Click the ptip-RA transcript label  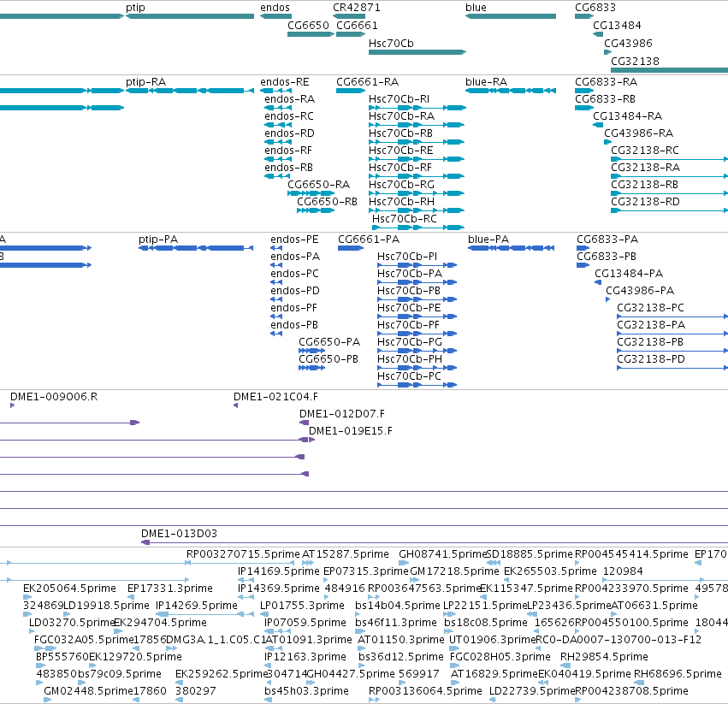coord(145,82)
